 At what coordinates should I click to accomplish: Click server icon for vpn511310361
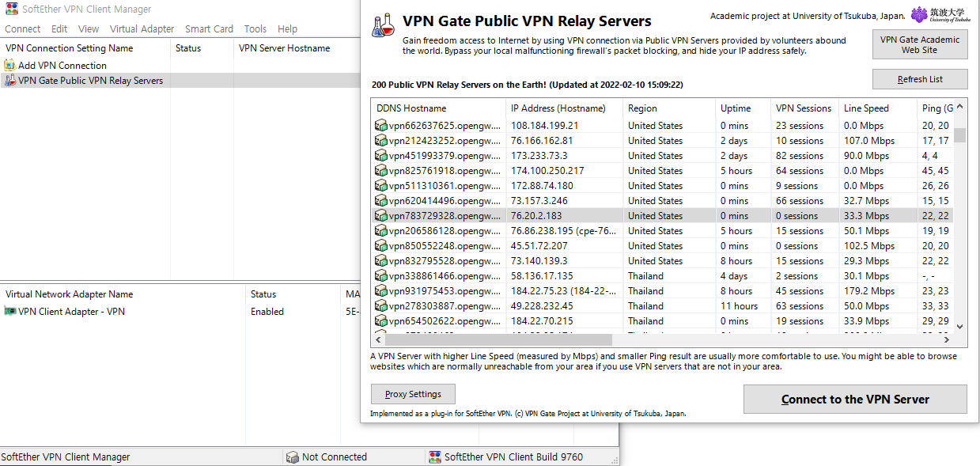click(381, 186)
